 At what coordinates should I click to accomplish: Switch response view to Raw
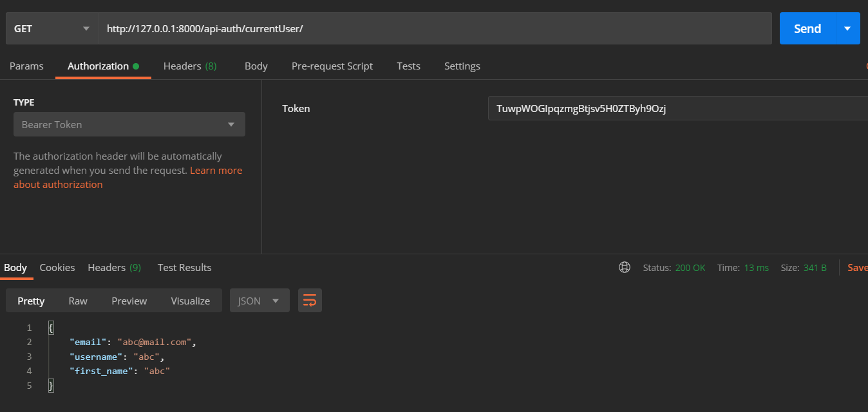coord(78,301)
